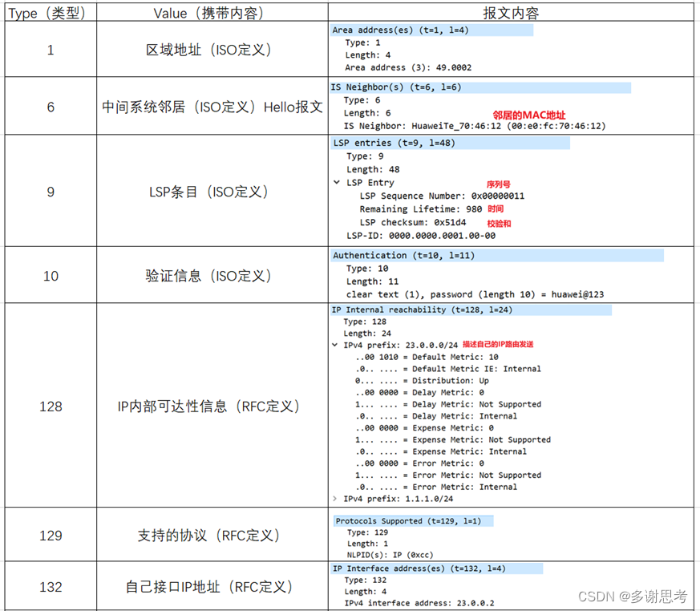Click the Distribution: Up line
This screenshot has height=611, width=700.
(x=422, y=381)
